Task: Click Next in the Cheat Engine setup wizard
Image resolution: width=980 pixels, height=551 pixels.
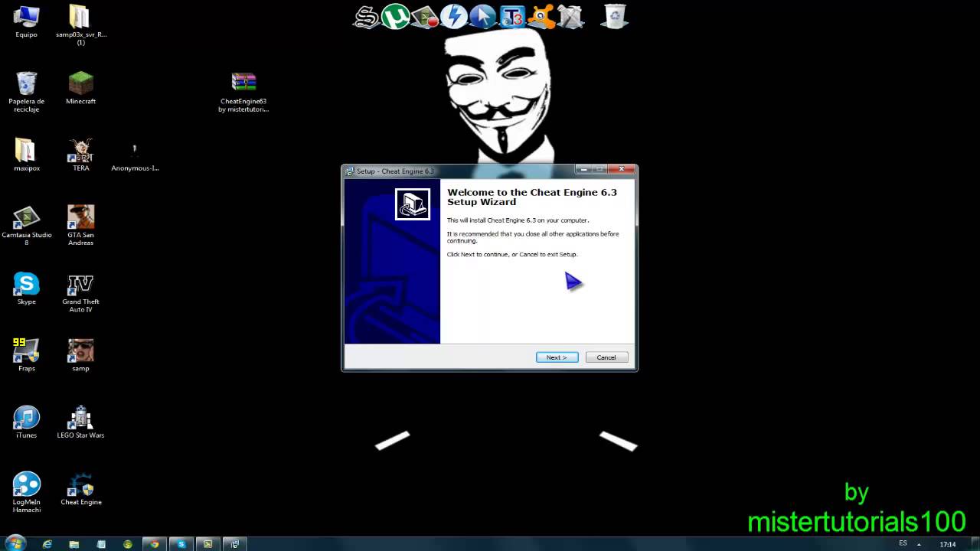Action: (557, 357)
